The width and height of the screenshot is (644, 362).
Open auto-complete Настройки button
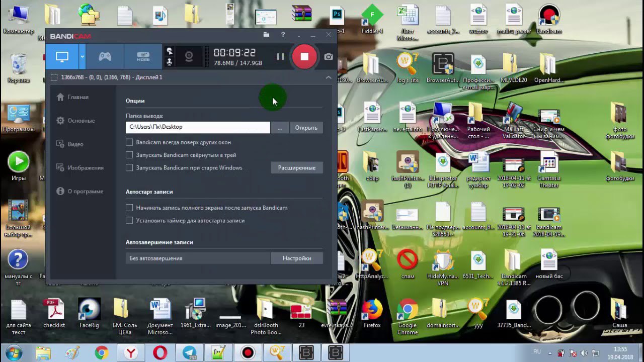pyautogui.click(x=297, y=258)
